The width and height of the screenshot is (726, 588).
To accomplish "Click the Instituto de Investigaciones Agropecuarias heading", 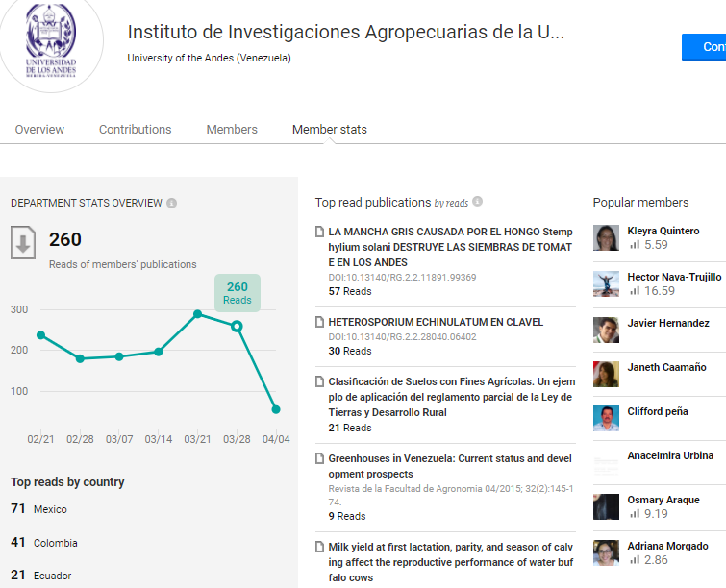I will (346, 32).
